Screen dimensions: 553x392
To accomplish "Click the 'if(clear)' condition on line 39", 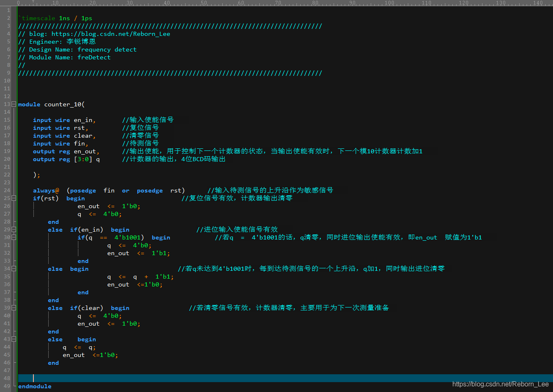I will 87,308.
